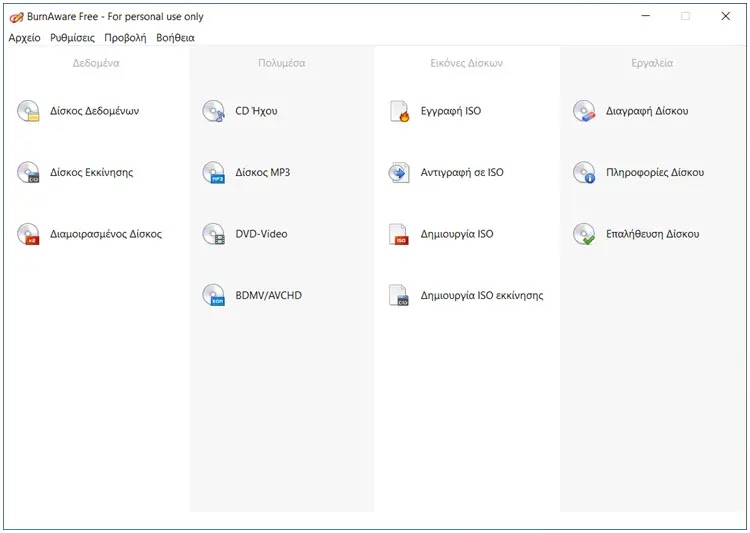Open the Ρυθμίσεις menu
The width and height of the screenshot is (750, 533).
[x=72, y=38]
